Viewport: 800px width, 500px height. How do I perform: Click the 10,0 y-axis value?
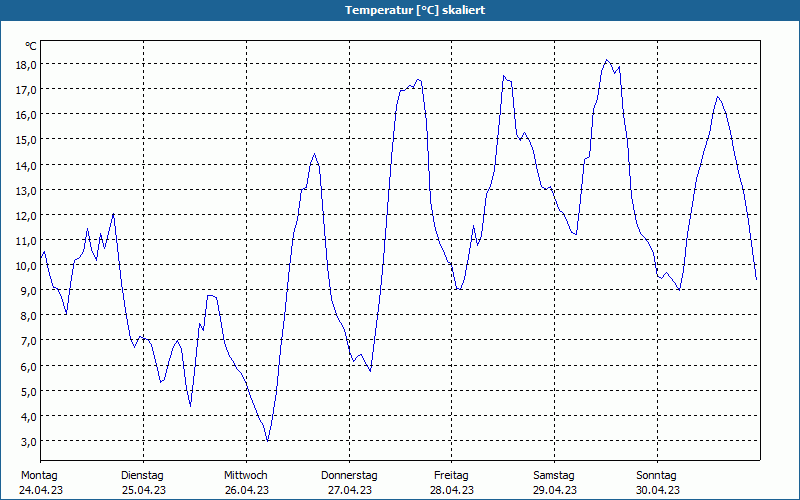[26, 265]
